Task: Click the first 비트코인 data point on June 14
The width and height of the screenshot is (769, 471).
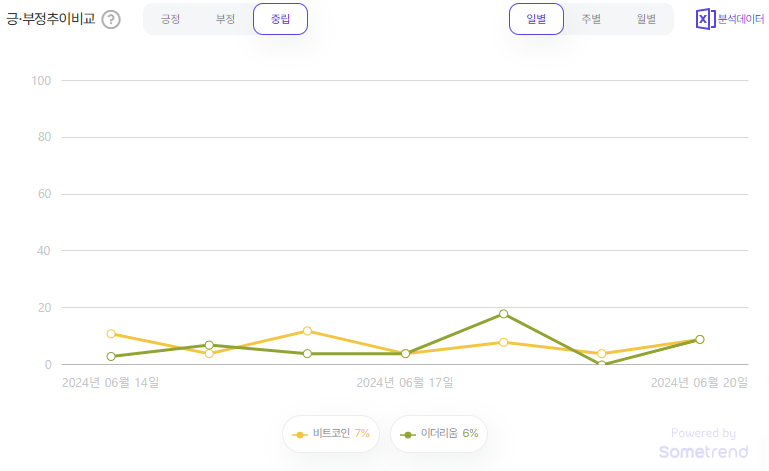Action: click(x=111, y=334)
